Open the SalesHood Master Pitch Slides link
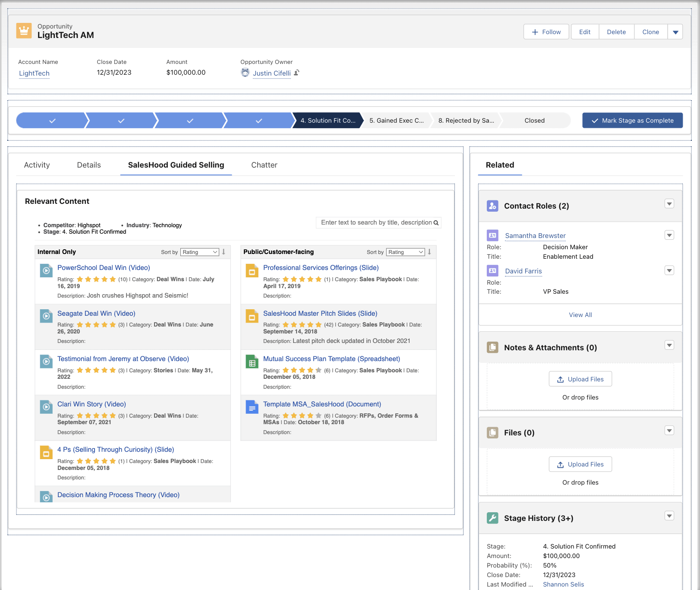The width and height of the screenshot is (700, 590). pos(320,314)
